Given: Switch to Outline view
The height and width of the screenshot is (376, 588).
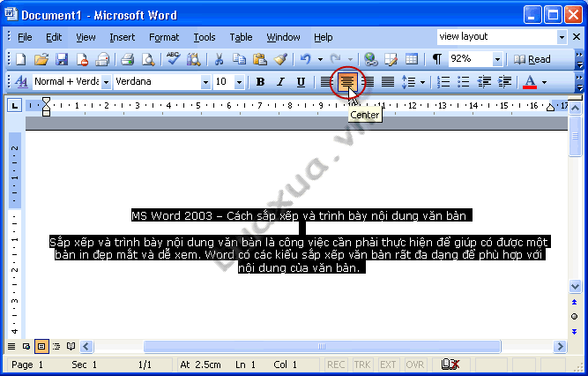Looking at the screenshot, I should 56,346.
